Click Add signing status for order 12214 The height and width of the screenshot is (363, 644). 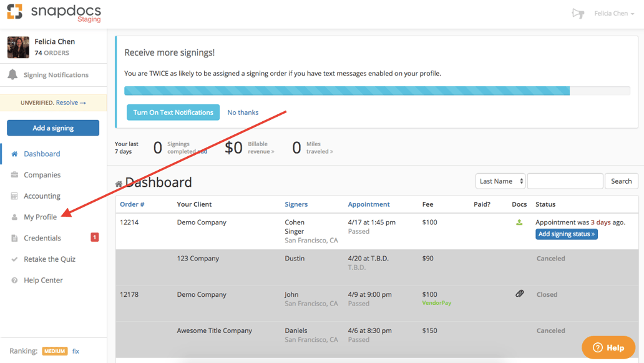pyautogui.click(x=566, y=234)
